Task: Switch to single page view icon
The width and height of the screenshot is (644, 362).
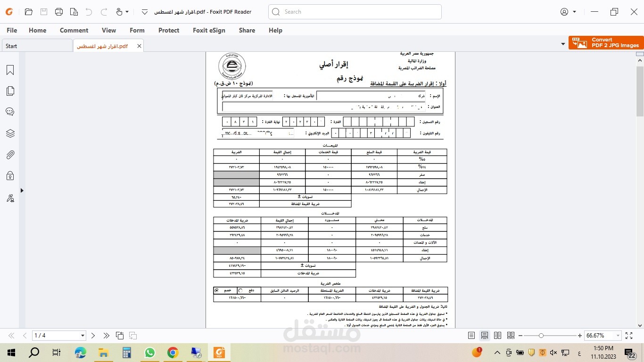Action: pyautogui.click(x=471, y=336)
